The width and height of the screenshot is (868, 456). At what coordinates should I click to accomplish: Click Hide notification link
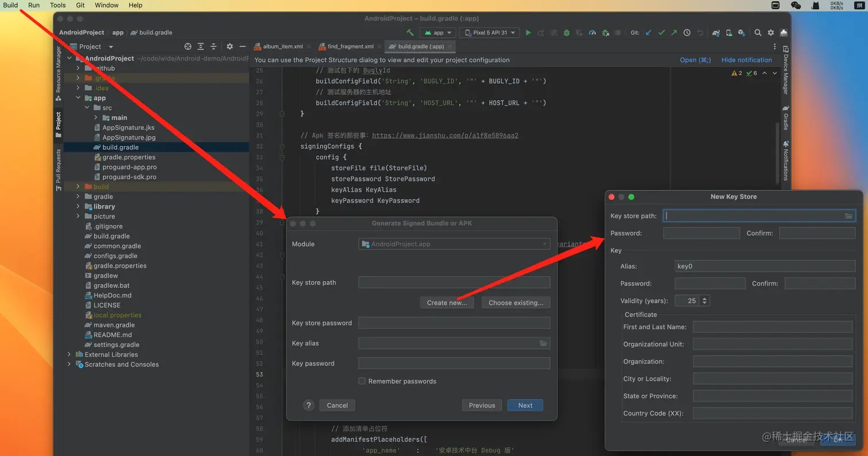point(746,60)
